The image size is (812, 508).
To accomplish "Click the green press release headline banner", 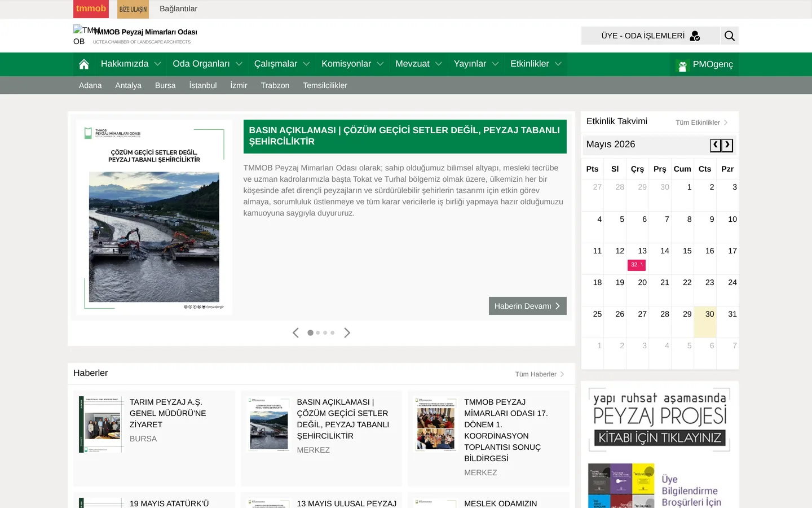I will 405,136.
